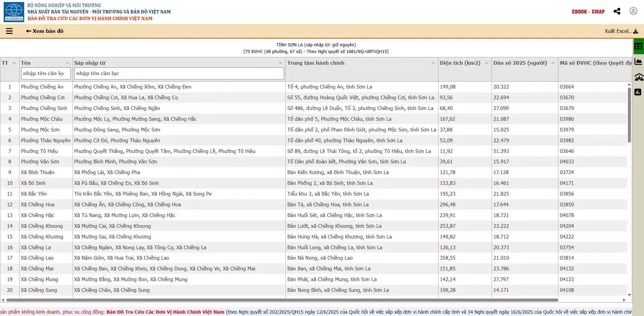Open the area chart view icon

coord(638,62)
